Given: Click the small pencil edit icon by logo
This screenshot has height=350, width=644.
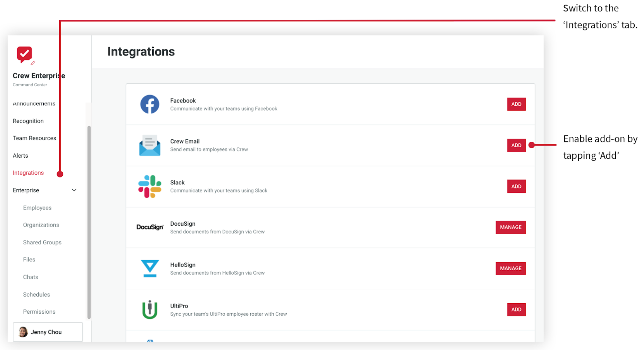Looking at the screenshot, I should (x=33, y=63).
